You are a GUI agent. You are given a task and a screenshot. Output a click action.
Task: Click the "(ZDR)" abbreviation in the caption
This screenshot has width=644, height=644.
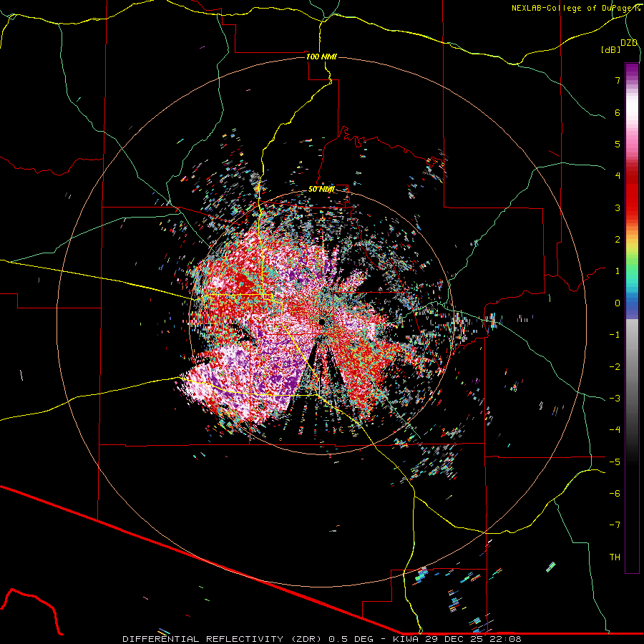pos(306,639)
